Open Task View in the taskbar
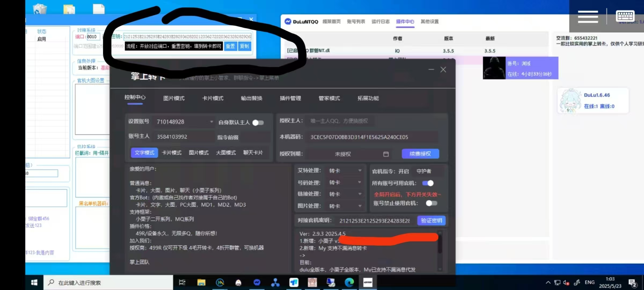 click(182, 282)
